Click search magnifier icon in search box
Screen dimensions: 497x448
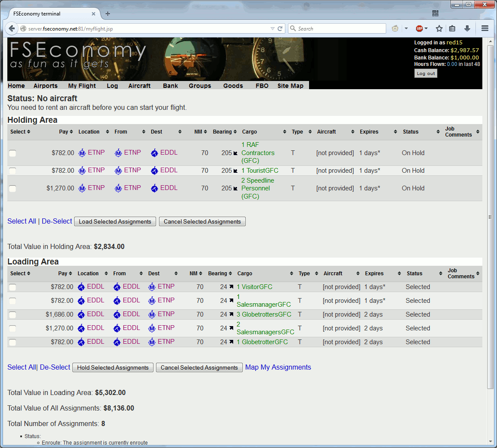point(293,28)
